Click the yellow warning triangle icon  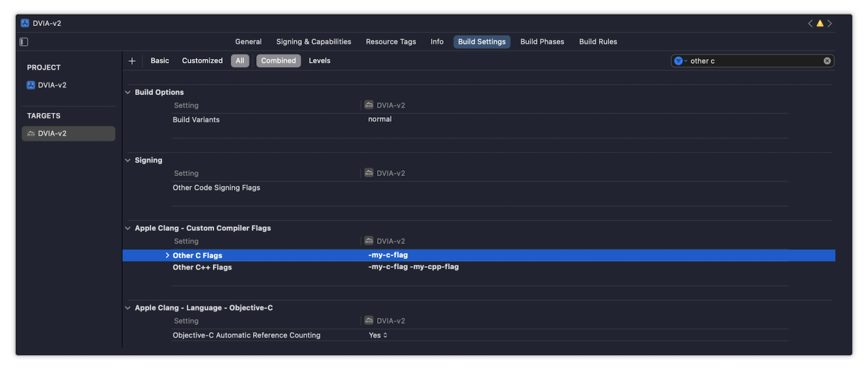[820, 23]
